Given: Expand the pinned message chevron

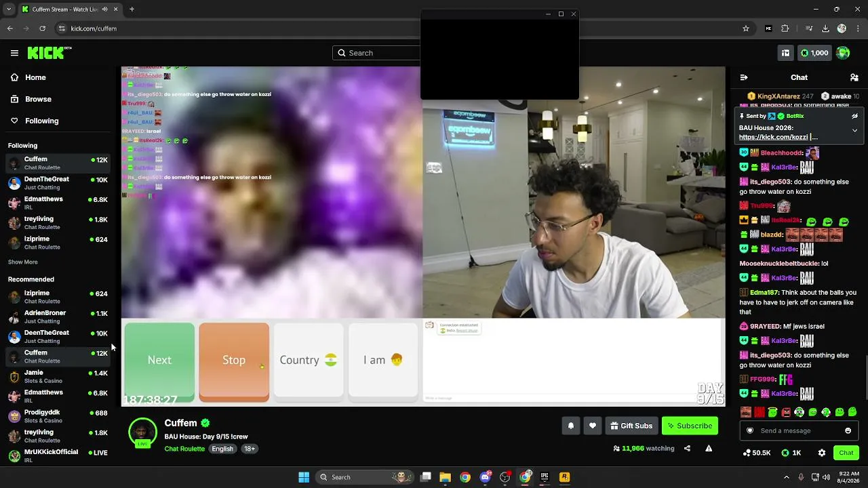Looking at the screenshot, I should coord(854,130).
